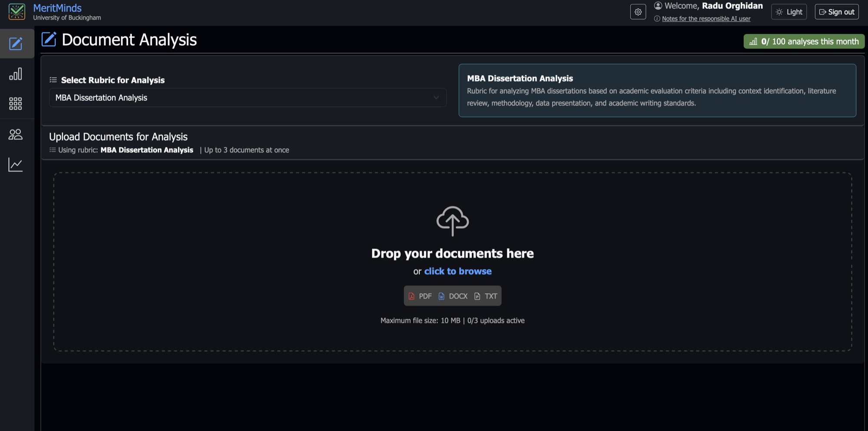868x431 pixels.
Task: Click the MeritMinds brand name
Action: pos(57,8)
